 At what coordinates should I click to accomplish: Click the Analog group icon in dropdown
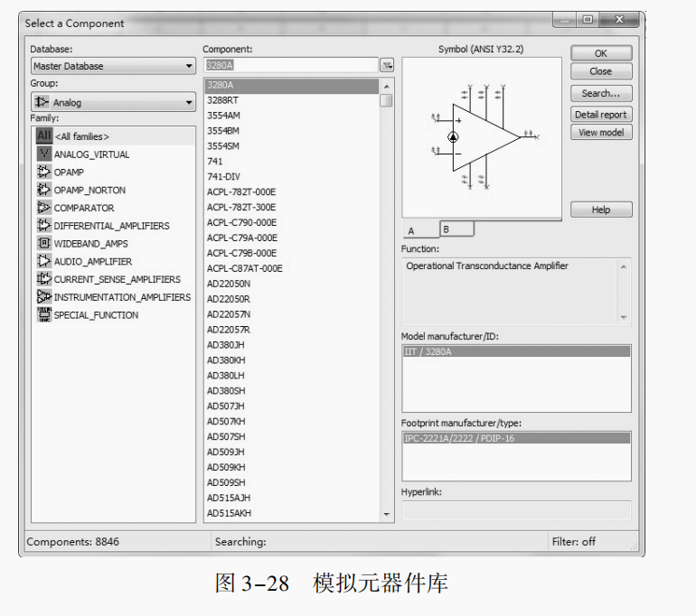coord(42,102)
